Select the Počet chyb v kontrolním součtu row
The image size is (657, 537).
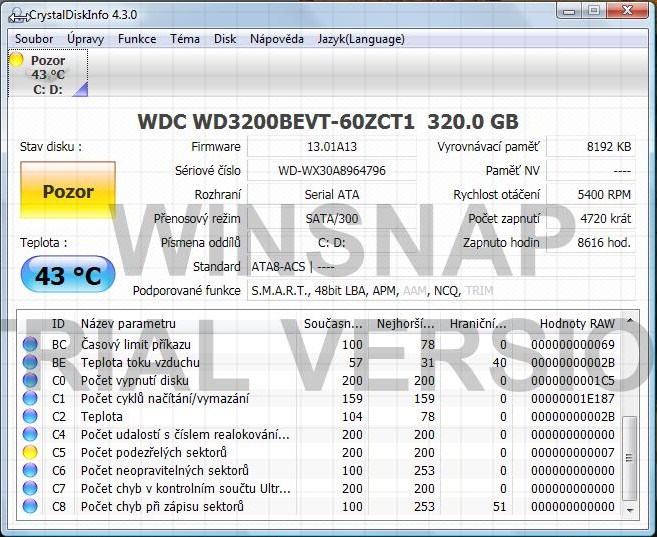pyautogui.click(x=319, y=488)
